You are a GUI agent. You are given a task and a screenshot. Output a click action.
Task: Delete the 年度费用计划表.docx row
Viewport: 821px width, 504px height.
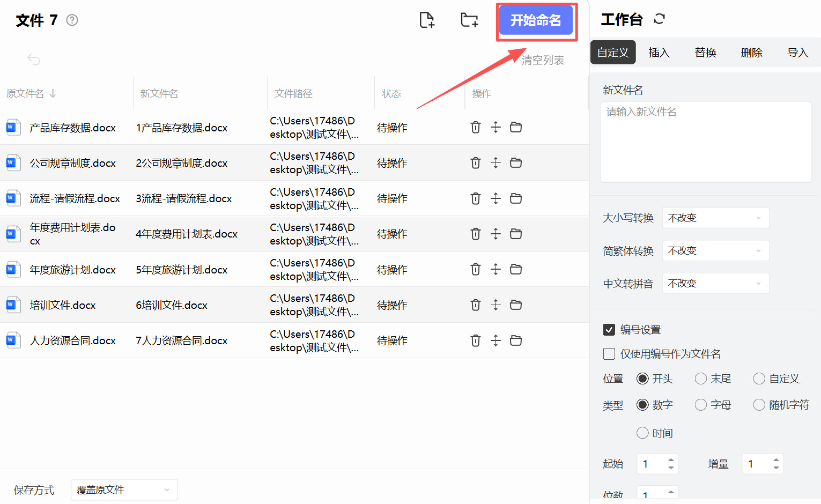476,234
